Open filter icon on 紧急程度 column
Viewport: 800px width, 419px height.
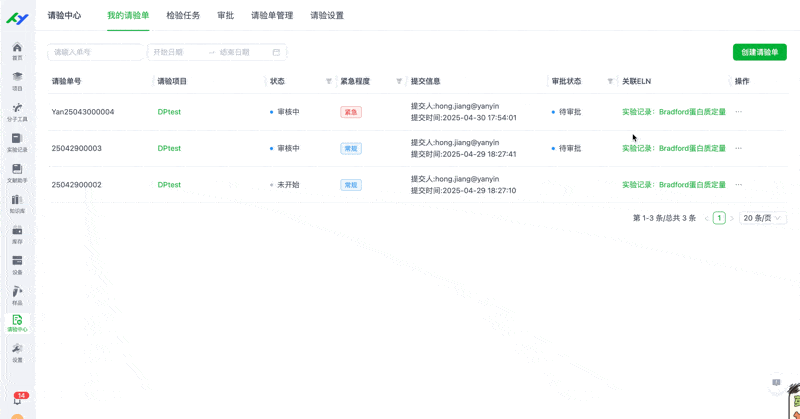tap(399, 81)
